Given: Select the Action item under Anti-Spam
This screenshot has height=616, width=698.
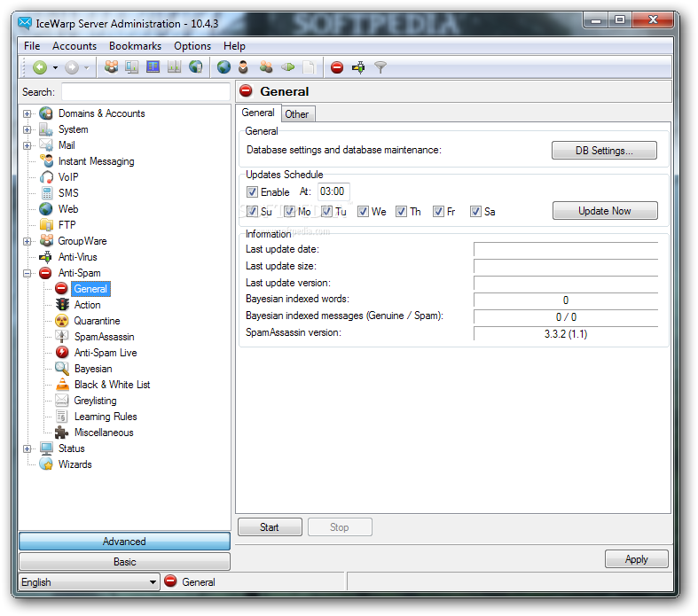Looking at the screenshot, I should 87,305.
